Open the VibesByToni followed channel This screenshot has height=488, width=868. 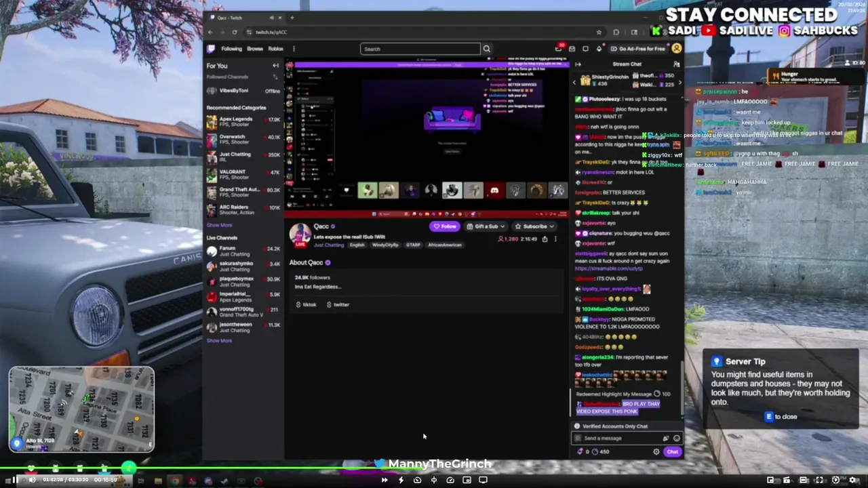point(244,91)
